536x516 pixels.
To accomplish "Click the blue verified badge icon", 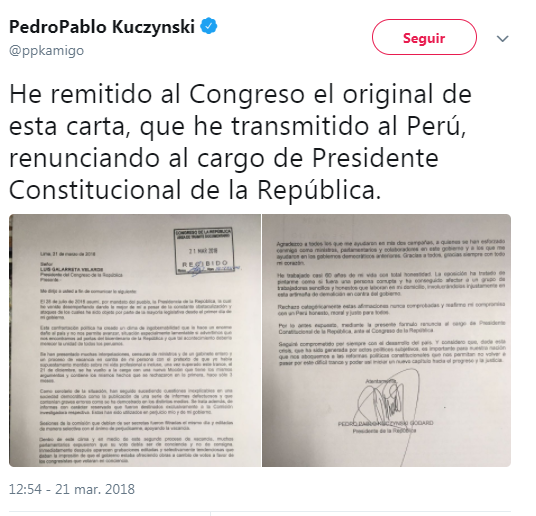I will (209, 26).
